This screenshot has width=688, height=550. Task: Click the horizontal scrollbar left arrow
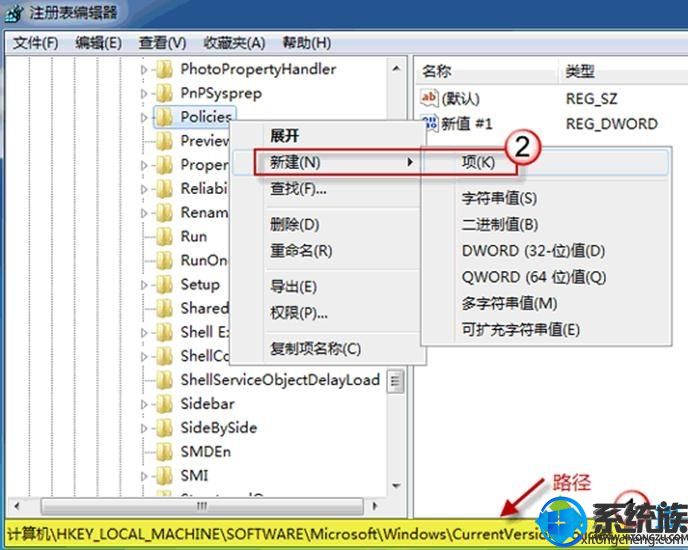pos(17,506)
